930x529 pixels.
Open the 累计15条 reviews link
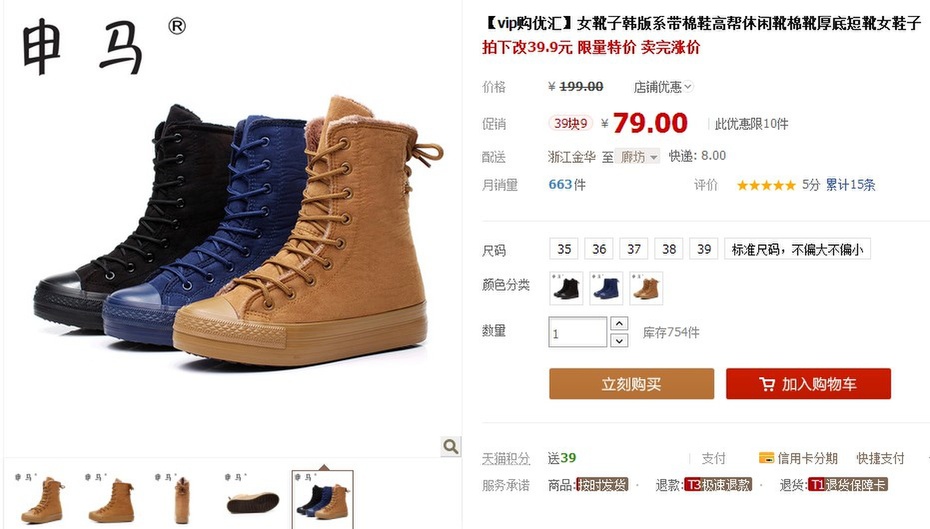(851, 185)
